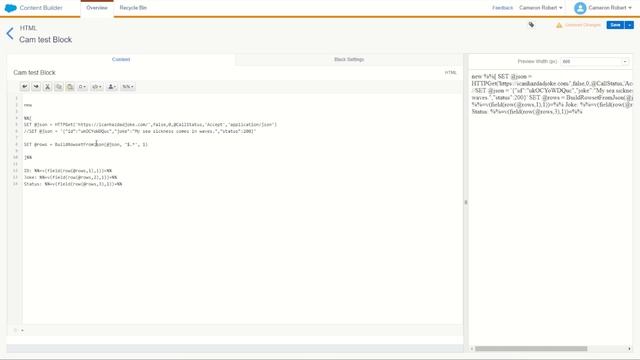The height and width of the screenshot is (360, 640).
Task: Click the preview scrollbar right arrow
Action: tap(629, 349)
